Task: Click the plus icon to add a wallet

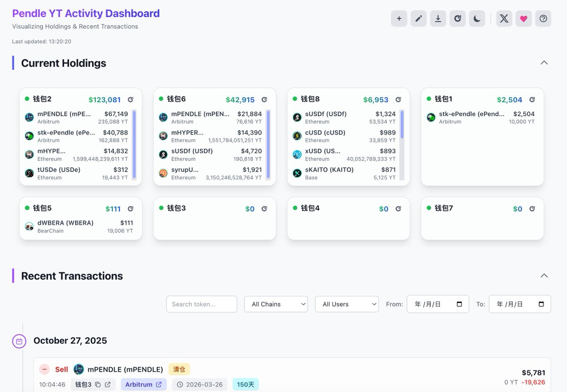Action: point(399,19)
